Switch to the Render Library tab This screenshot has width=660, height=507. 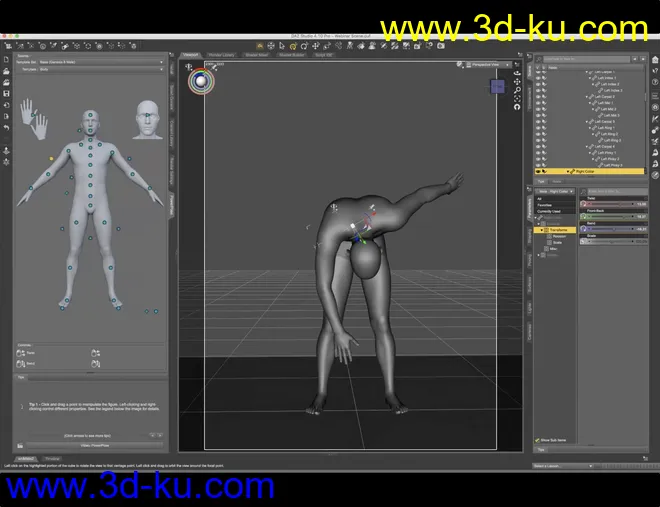coord(221,55)
